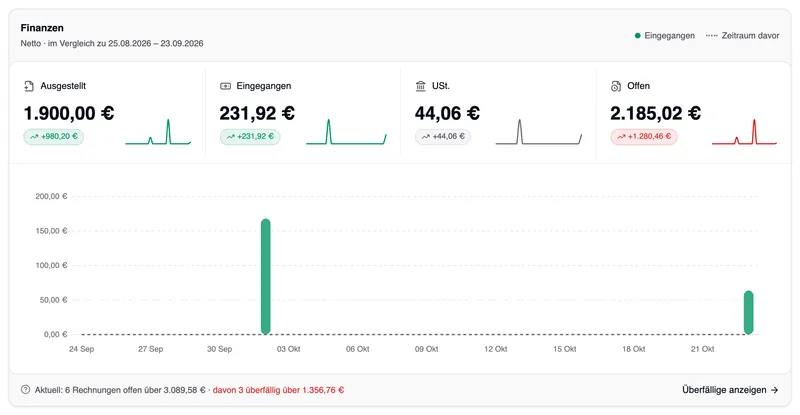Click the USt. bank building icon
800x415 pixels.
(x=420, y=86)
